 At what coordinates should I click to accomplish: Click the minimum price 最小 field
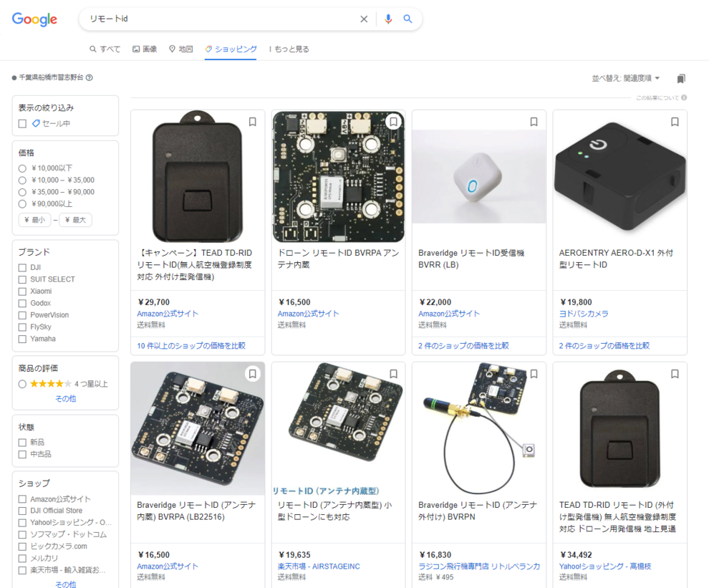[35, 220]
